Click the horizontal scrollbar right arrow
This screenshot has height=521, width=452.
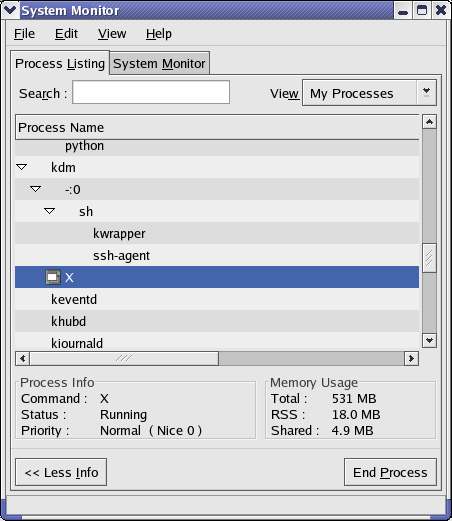tap(411, 358)
